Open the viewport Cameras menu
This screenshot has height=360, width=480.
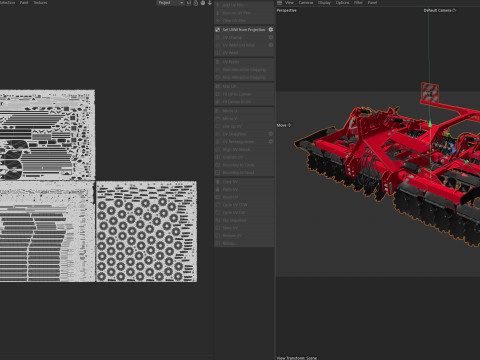point(306,3)
